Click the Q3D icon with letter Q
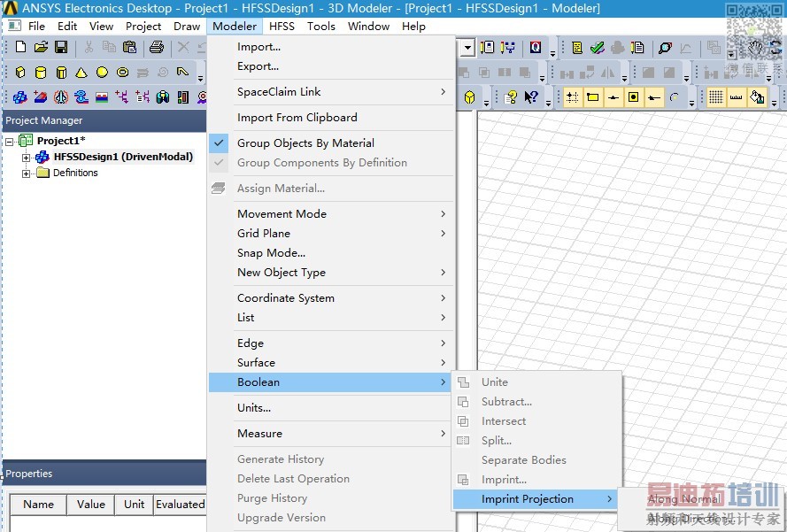Viewport: 787px width, 532px height. pyautogui.click(x=536, y=47)
